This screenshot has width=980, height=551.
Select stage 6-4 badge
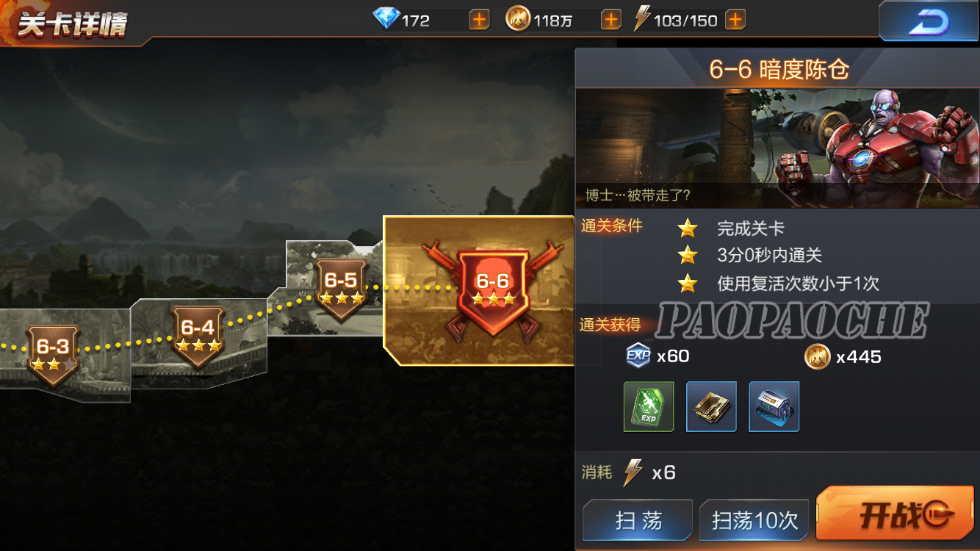pos(198,335)
